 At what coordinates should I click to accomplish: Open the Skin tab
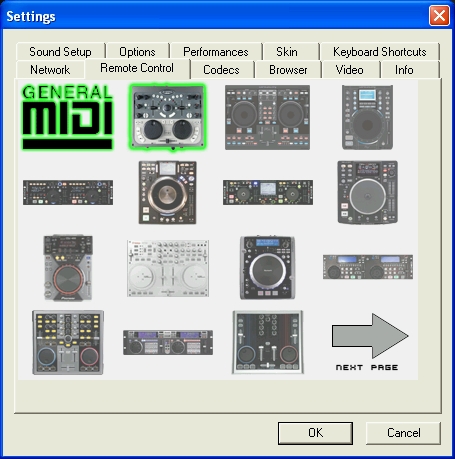pyautogui.click(x=287, y=52)
